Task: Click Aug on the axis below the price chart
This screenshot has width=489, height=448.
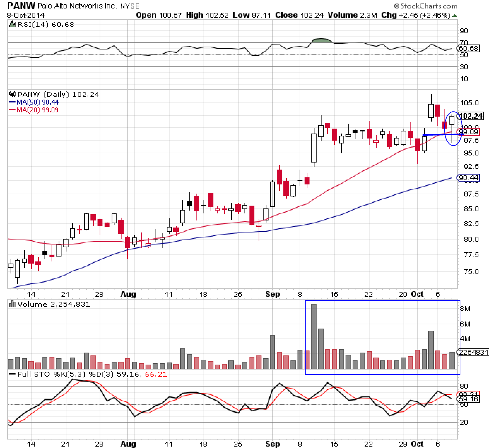Action: [128, 294]
